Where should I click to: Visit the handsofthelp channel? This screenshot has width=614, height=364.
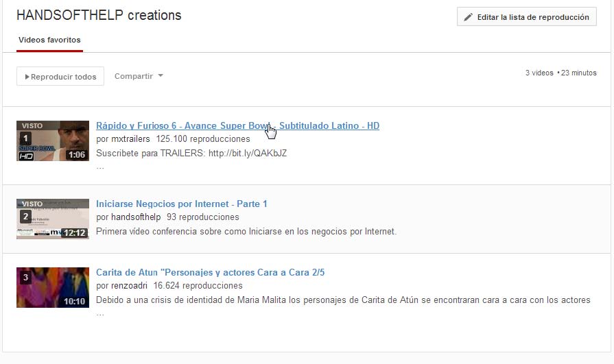pyautogui.click(x=136, y=217)
